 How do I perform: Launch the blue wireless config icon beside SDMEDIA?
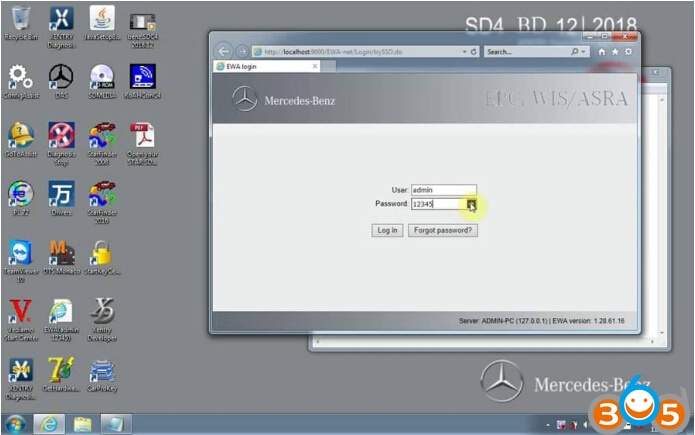(142, 82)
